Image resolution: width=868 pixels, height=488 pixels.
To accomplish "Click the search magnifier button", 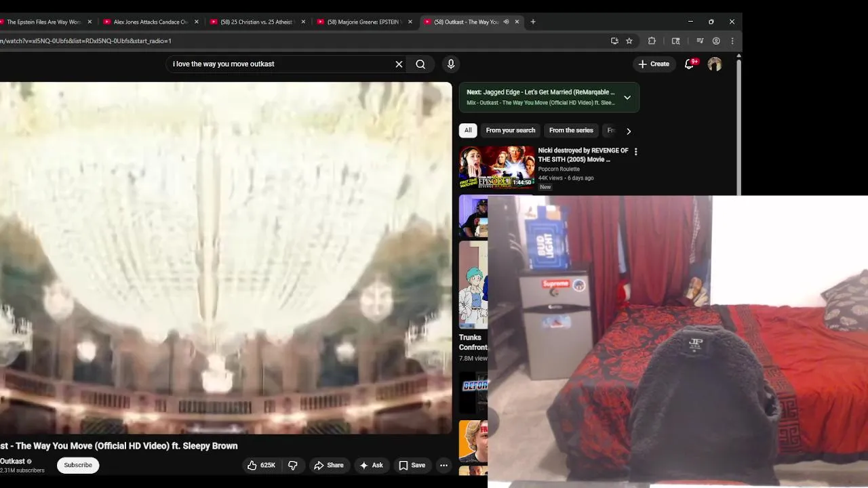I will tap(420, 64).
